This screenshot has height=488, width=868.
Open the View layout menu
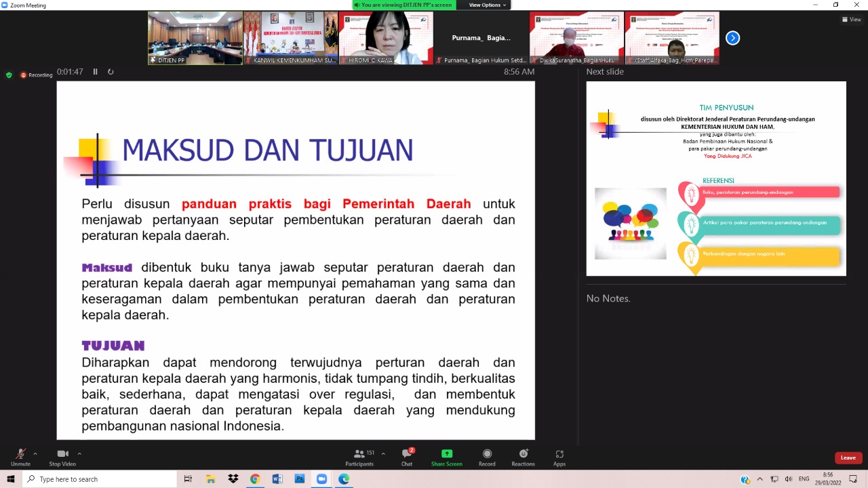[x=851, y=20]
